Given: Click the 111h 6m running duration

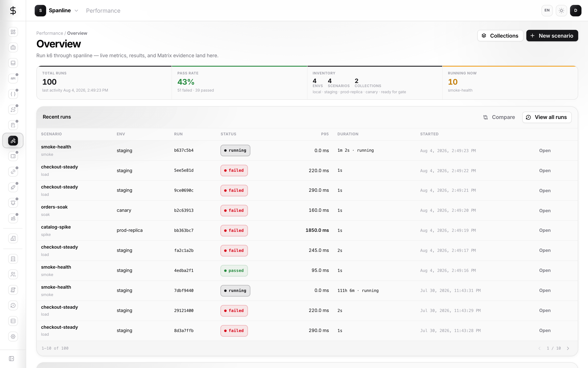Looking at the screenshot, I should coord(358,290).
